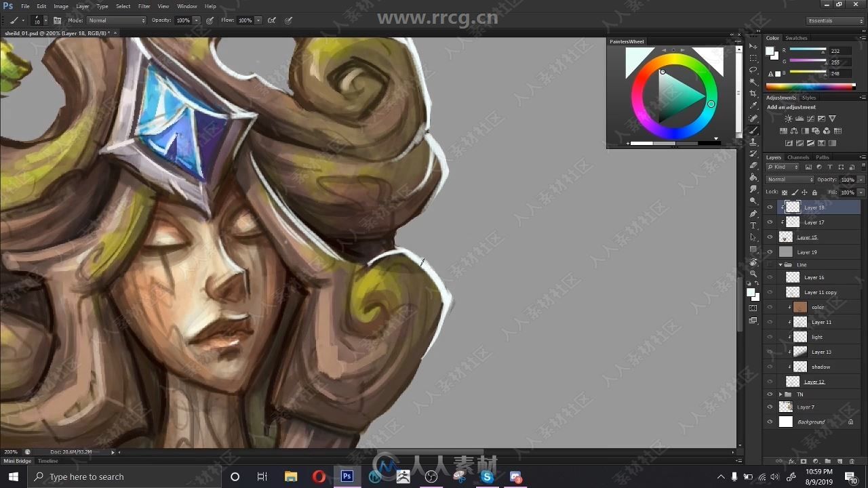Viewport: 868px width, 488px height.
Task: Hide Layer 7 visibility
Action: (x=770, y=407)
